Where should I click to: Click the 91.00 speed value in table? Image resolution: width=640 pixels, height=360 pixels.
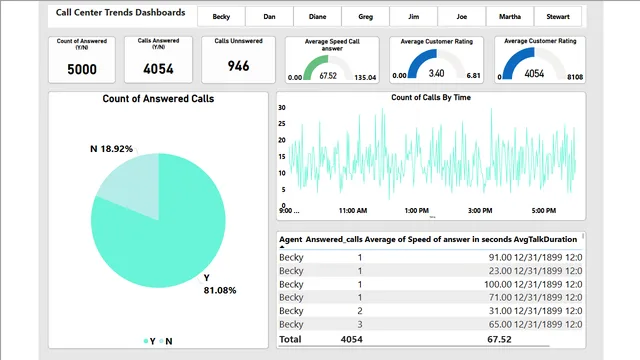click(500, 258)
